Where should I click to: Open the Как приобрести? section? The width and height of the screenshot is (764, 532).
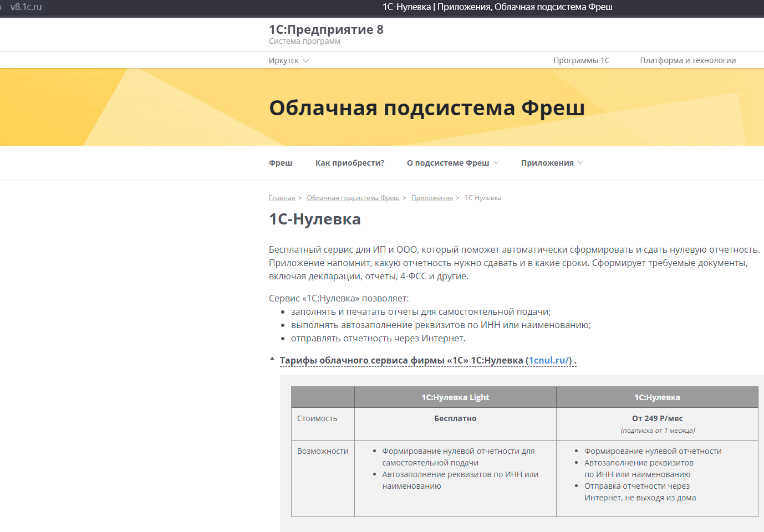pyautogui.click(x=349, y=163)
